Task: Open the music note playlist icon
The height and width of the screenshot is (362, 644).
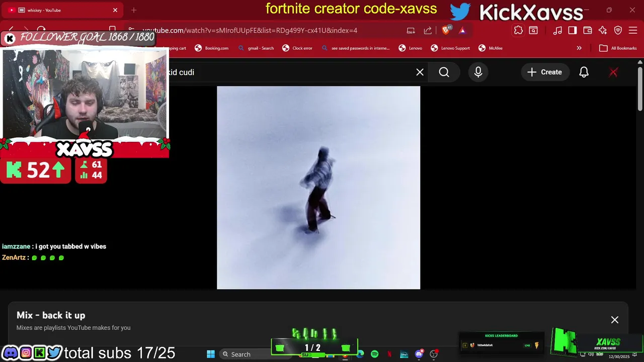Action: tap(557, 30)
